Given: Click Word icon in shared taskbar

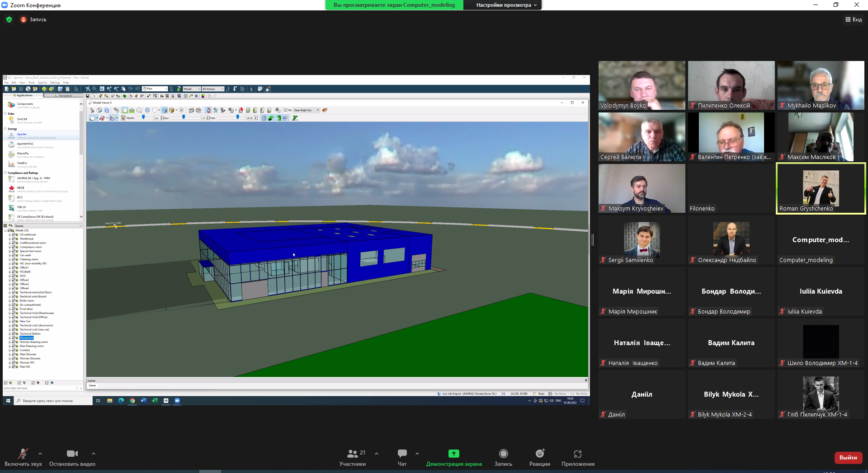Looking at the screenshot, I should [143, 401].
